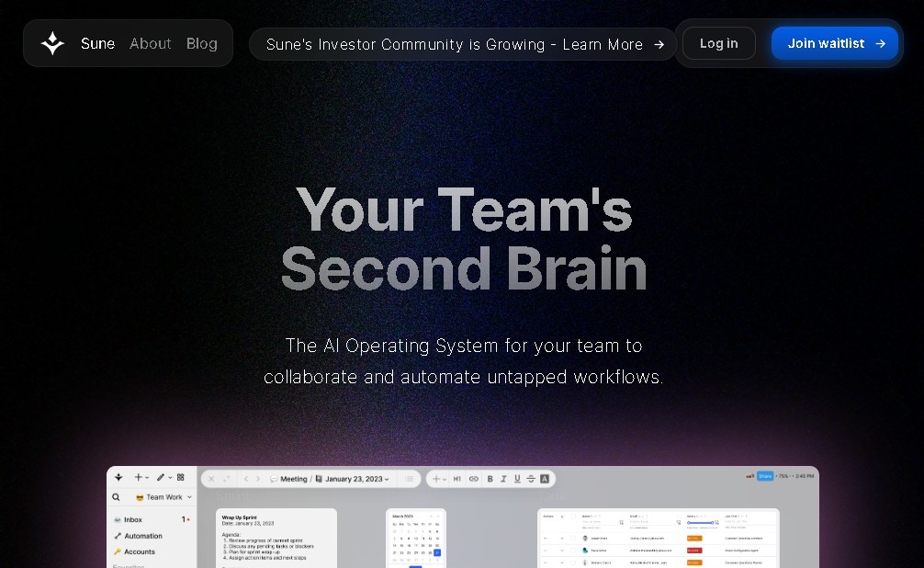Screen dimensions: 924x568
Task: Open the search icon in the sidebar
Action: [116, 496]
